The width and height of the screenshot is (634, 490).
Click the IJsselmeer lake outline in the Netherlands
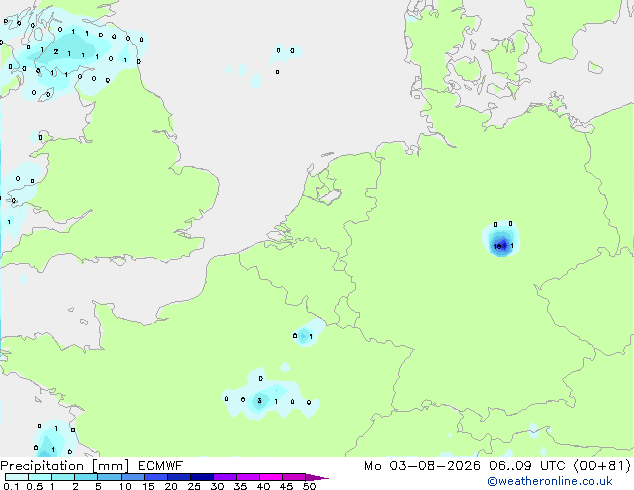point(328,190)
